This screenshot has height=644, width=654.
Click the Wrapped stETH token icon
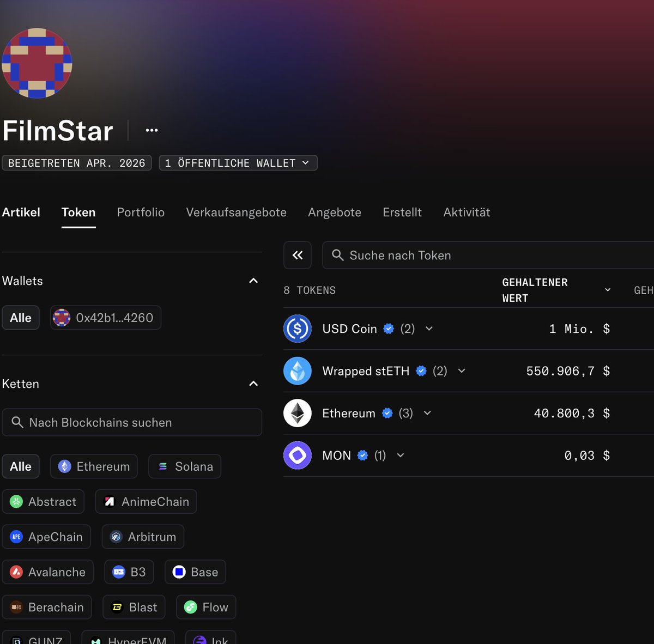point(298,371)
